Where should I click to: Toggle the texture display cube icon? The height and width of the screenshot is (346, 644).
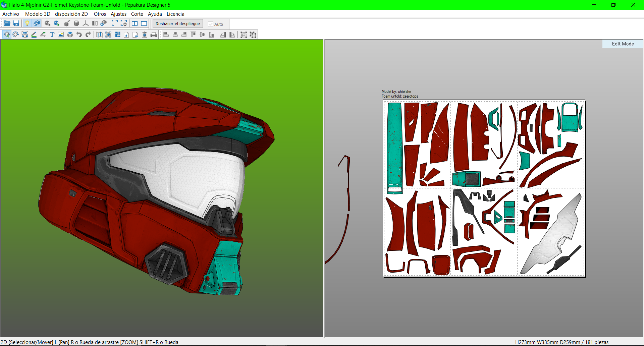37,23
